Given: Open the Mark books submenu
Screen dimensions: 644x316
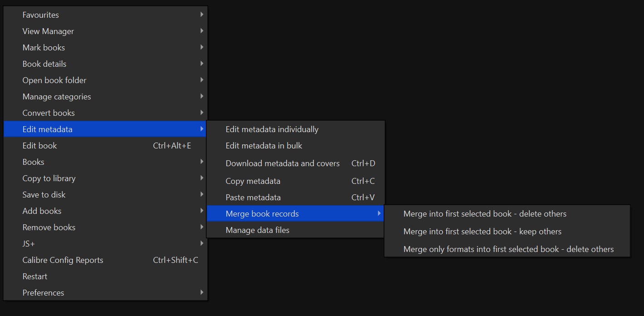Looking at the screenshot, I should [x=44, y=48].
